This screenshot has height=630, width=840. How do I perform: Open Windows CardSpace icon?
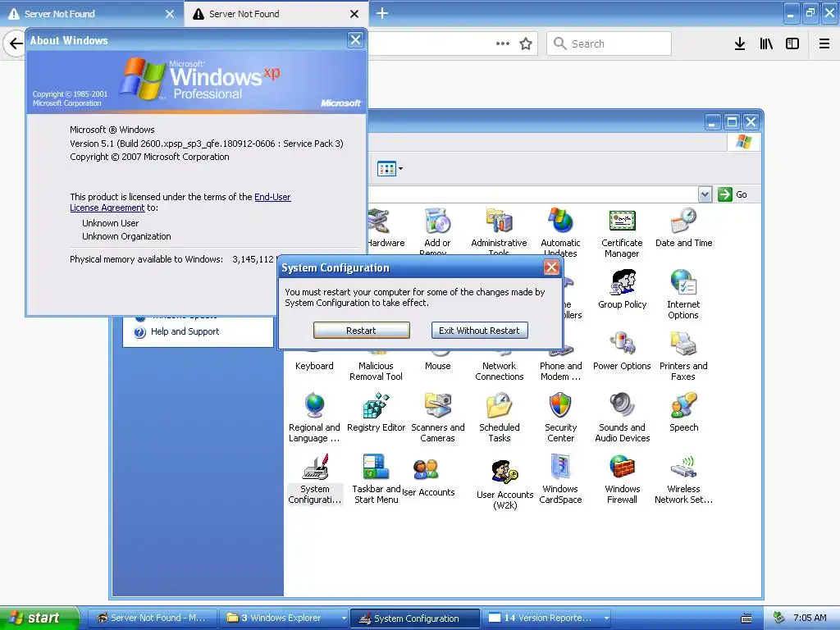tap(560, 479)
